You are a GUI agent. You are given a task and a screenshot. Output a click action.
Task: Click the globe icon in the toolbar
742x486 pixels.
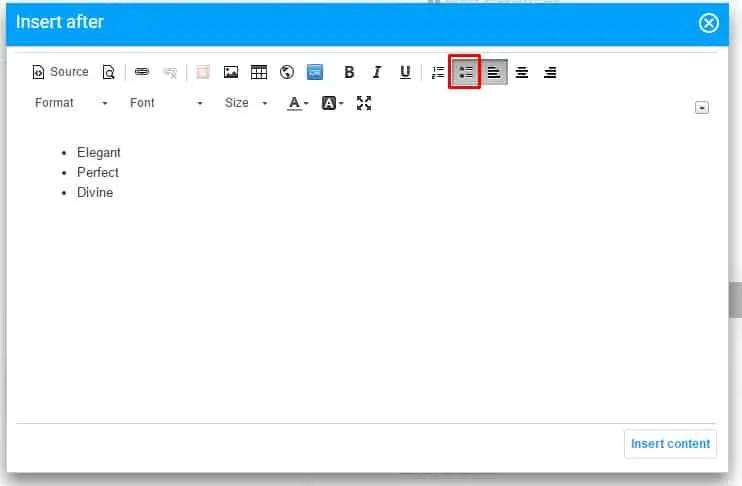[287, 72]
